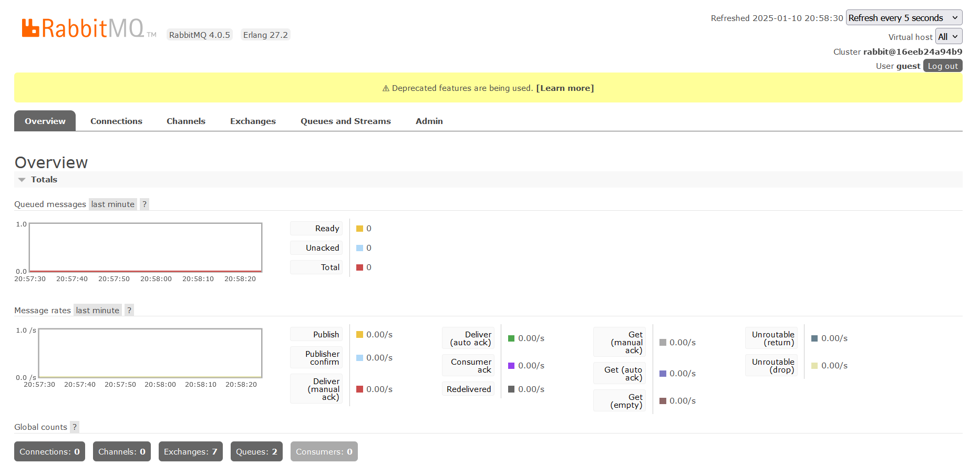Open the Learn more deprecated features link
The height and width of the screenshot is (464, 980).
coord(565,88)
